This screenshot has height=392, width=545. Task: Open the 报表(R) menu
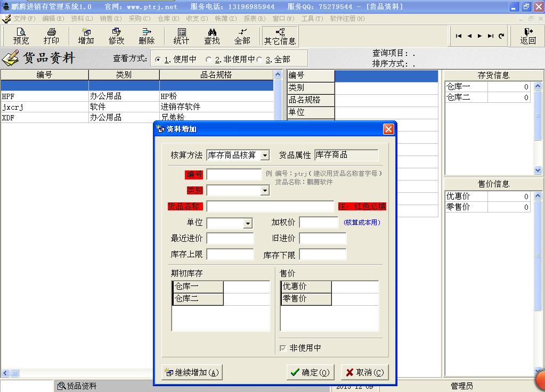[x=255, y=19]
